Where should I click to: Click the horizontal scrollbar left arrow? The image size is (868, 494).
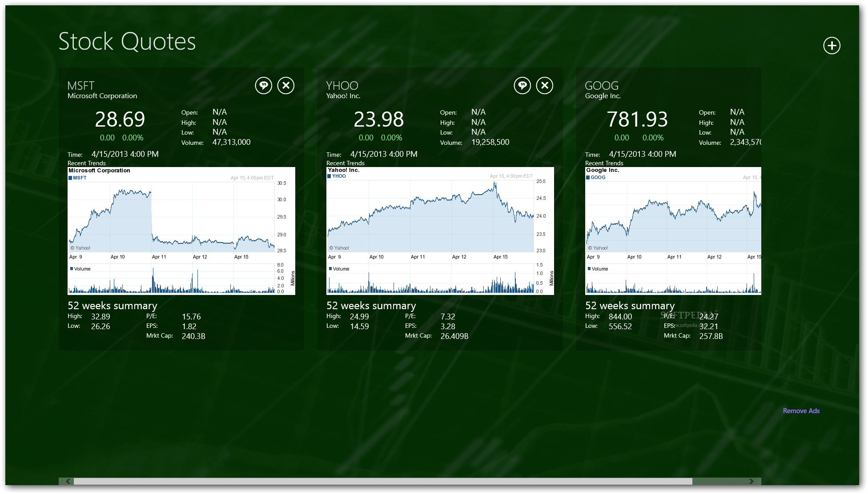coord(67,481)
